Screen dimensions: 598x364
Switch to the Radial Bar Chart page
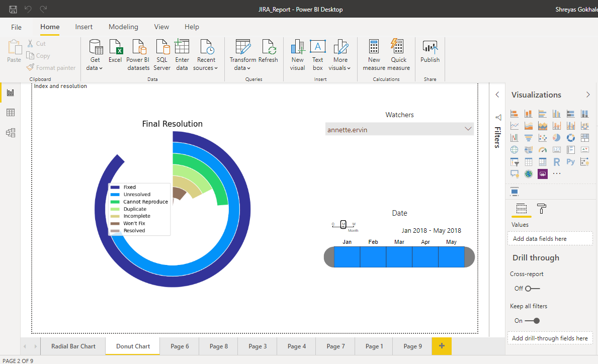[73, 346]
